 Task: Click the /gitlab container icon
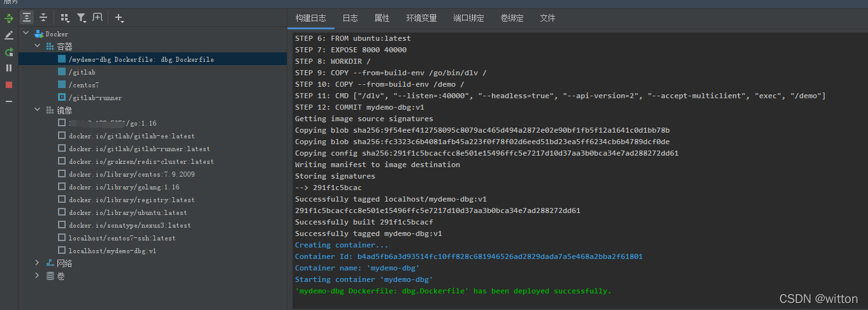[x=62, y=72]
